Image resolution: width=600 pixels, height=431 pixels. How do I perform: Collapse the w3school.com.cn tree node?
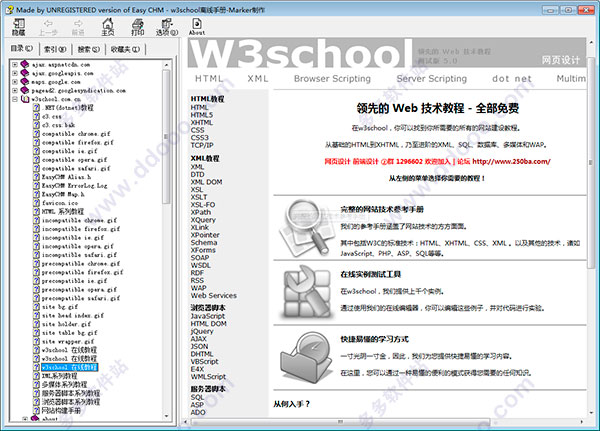click(15, 99)
